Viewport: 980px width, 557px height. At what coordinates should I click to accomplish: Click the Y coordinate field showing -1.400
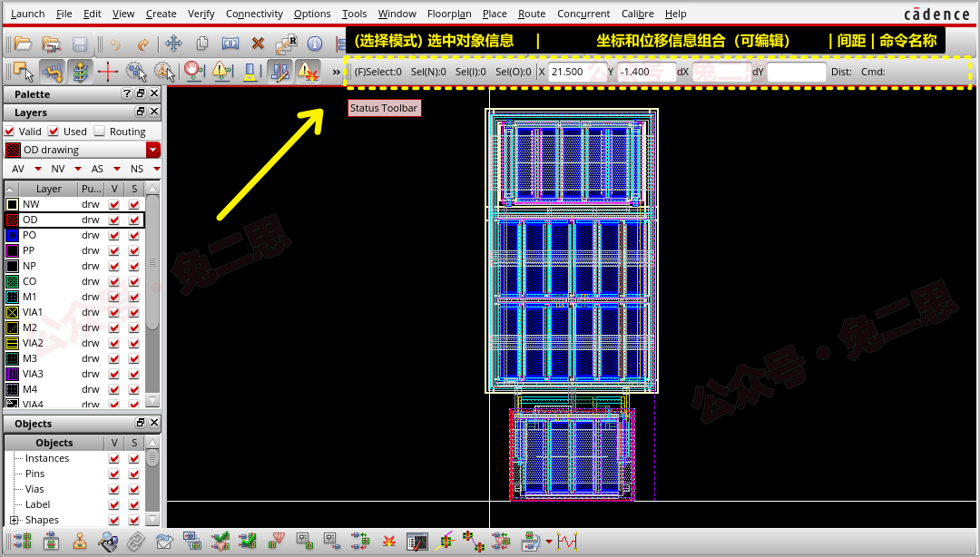(x=646, y=72)
